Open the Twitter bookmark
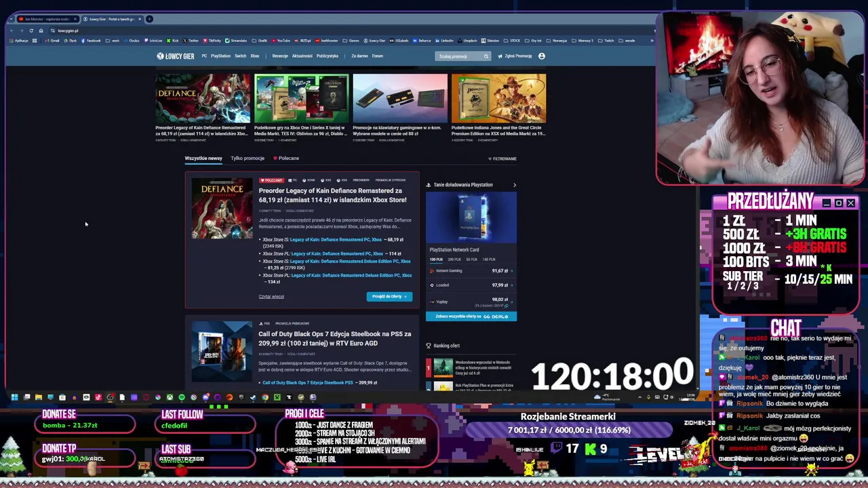Image resolution: width=868 pixels, height=488 pixels. [x=191, y=41]
